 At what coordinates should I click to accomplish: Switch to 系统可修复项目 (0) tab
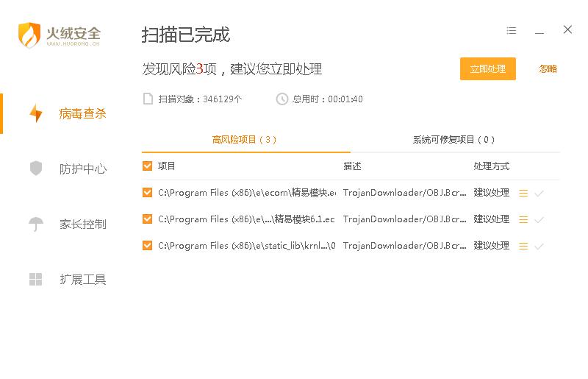click(x=453, y=139)
